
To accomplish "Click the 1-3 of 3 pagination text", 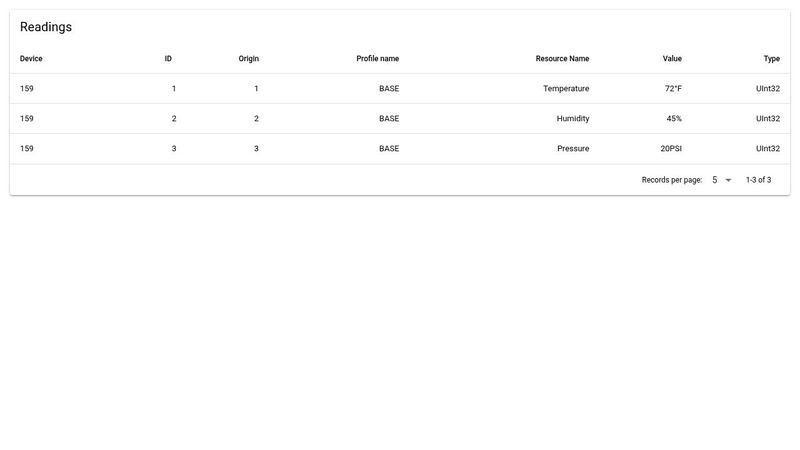I will point(758,180).
